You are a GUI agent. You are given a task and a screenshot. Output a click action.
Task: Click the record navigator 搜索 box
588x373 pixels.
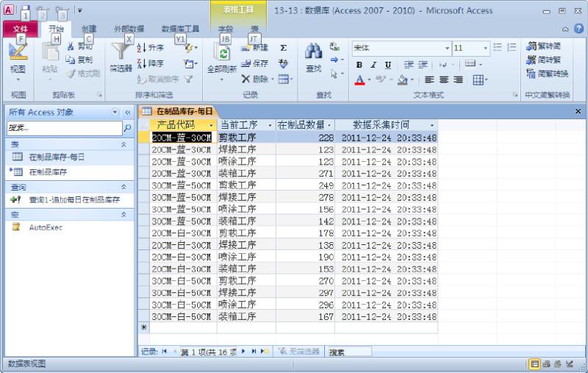(x=350, y=352)
